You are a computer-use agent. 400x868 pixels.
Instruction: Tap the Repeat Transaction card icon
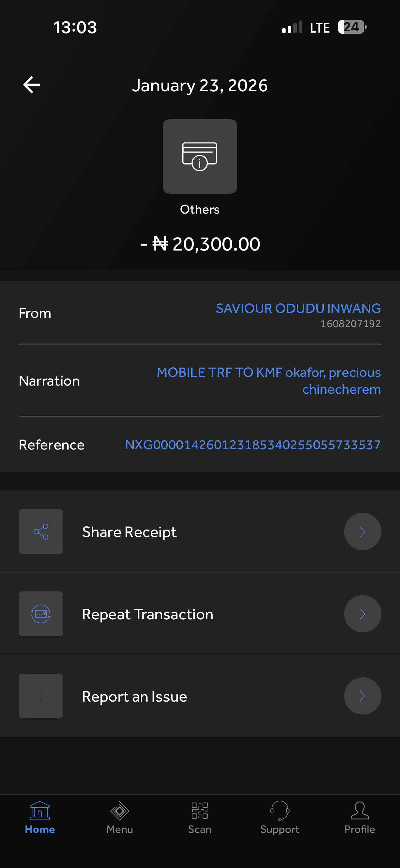pos(41,614)
